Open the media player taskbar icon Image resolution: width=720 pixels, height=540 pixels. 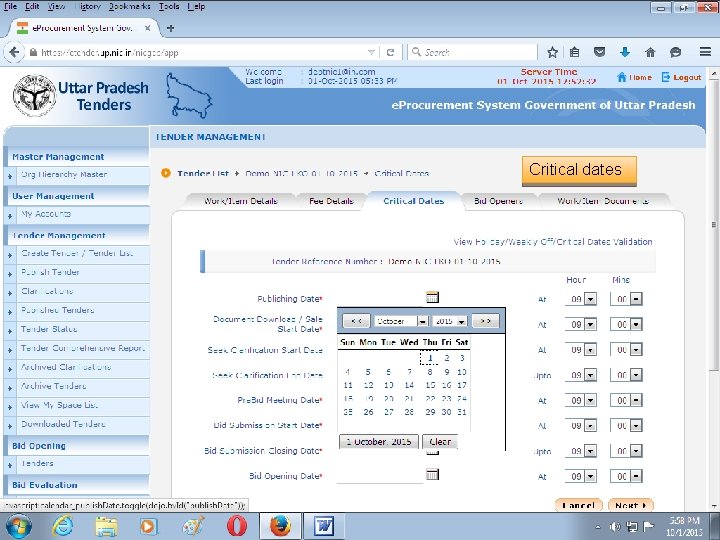coord(149,526)
